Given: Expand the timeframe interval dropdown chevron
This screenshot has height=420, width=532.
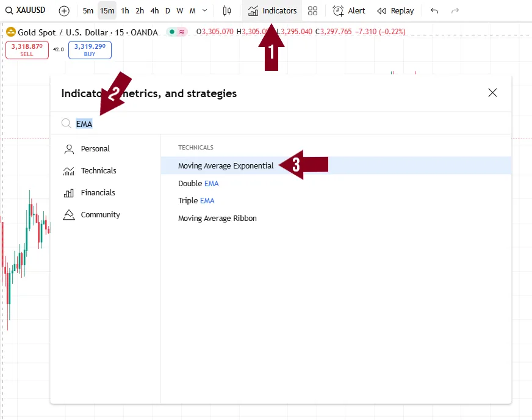Looking at the screenshot, I should [204, 10].
